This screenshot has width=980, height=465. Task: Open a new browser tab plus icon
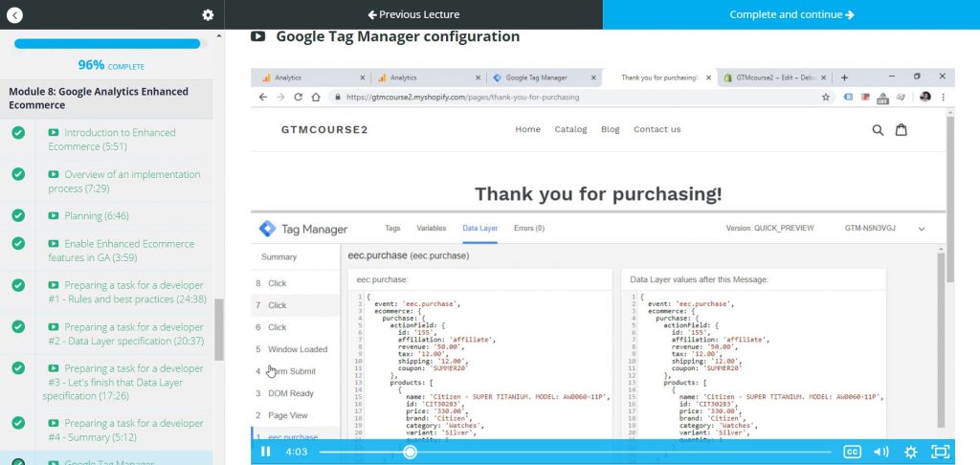[x=844, y=77]
